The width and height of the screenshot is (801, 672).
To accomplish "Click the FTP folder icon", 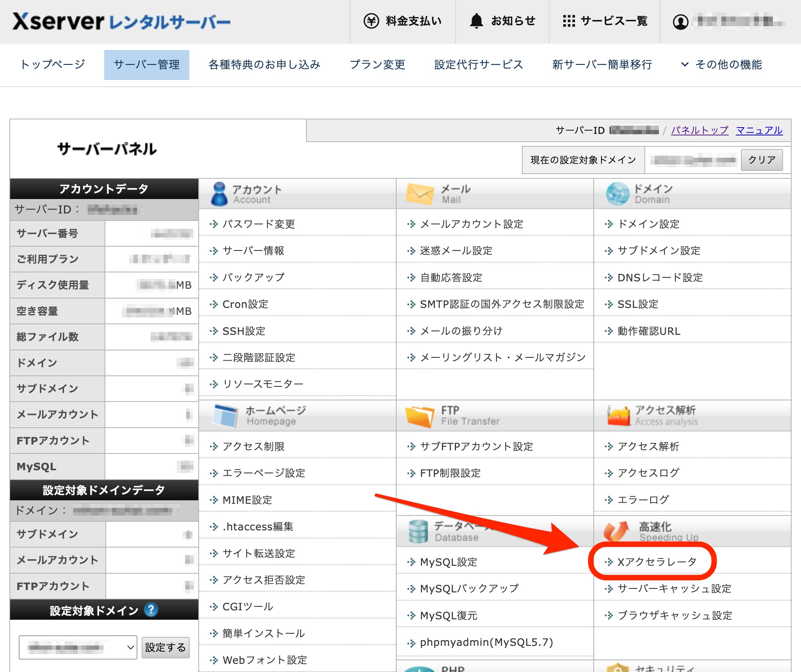I will tap(420, 416).
